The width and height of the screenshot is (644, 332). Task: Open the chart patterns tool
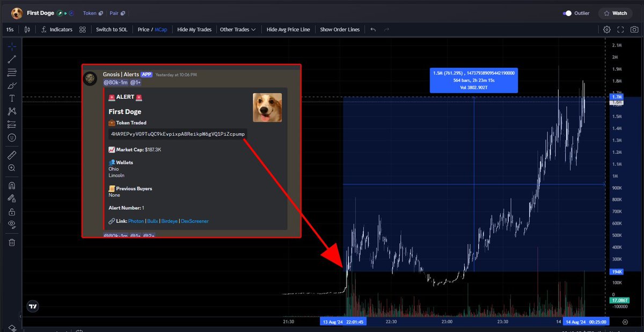click(x=12, y=112)
